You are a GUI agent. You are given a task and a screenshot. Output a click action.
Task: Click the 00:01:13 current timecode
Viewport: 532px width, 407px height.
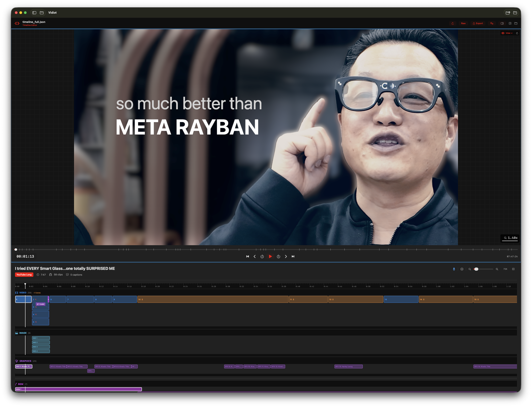(25, 256)
